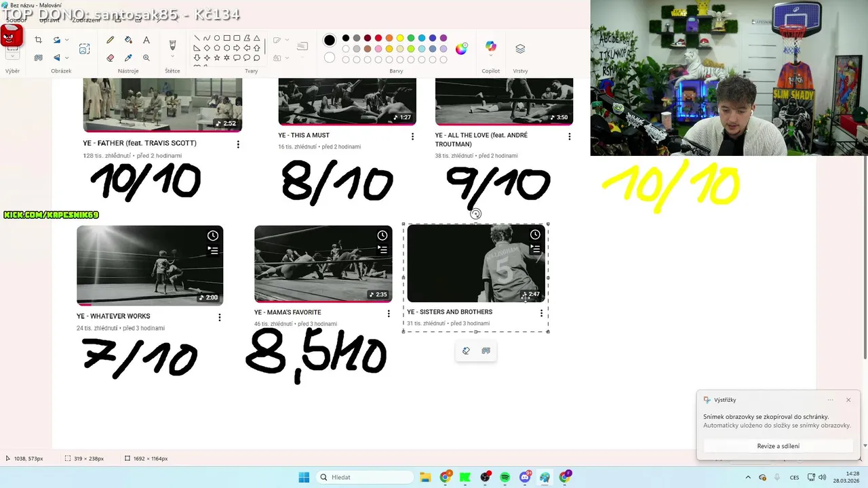
Task: Expand the resize tool dropdown arrow
Action: [67, 40]
